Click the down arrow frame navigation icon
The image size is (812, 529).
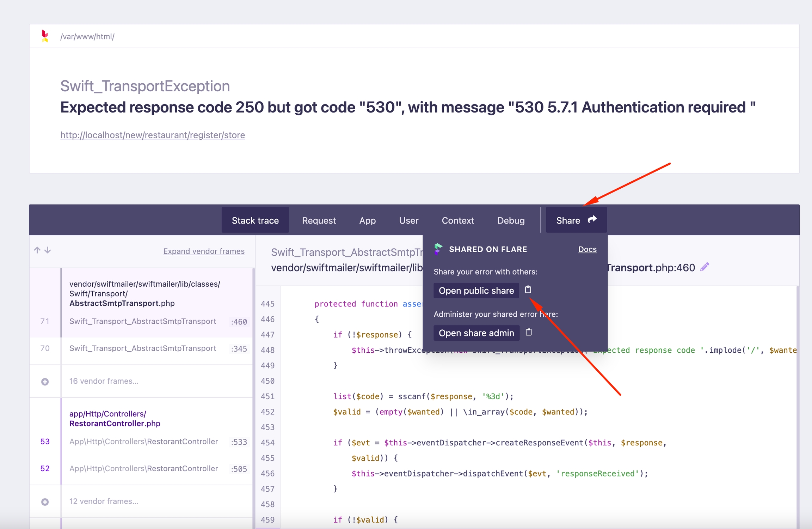click(48, 250)
